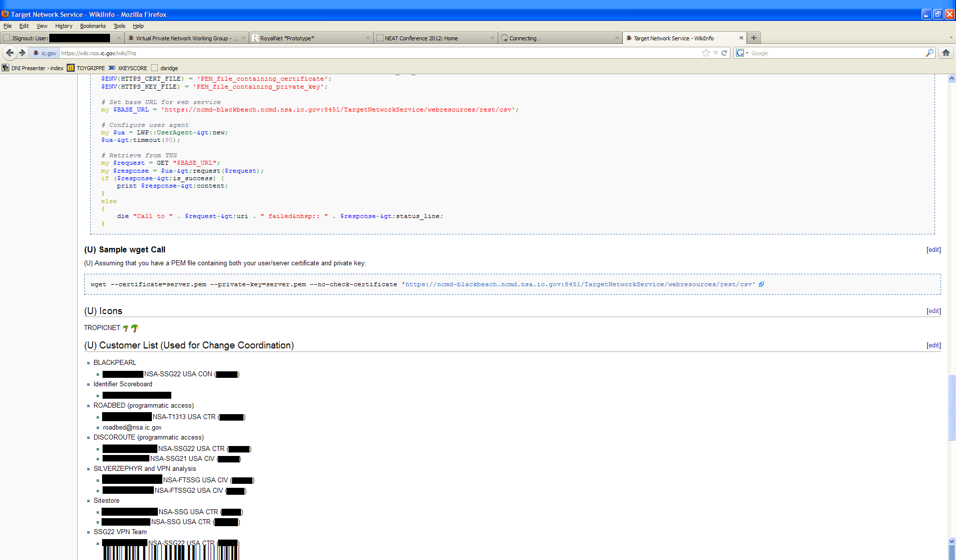Open the Edit menu
Screen dimensions: 956x560
tap(24, 26)
